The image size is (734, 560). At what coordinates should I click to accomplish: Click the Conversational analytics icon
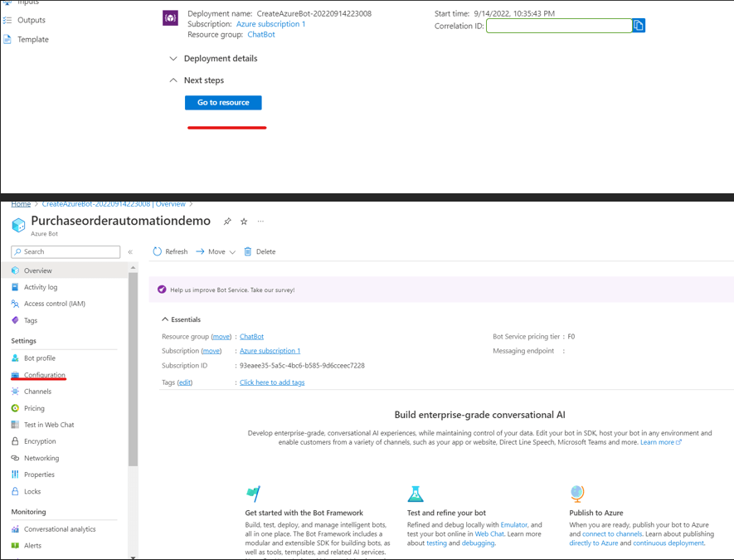tap(15, 529)
